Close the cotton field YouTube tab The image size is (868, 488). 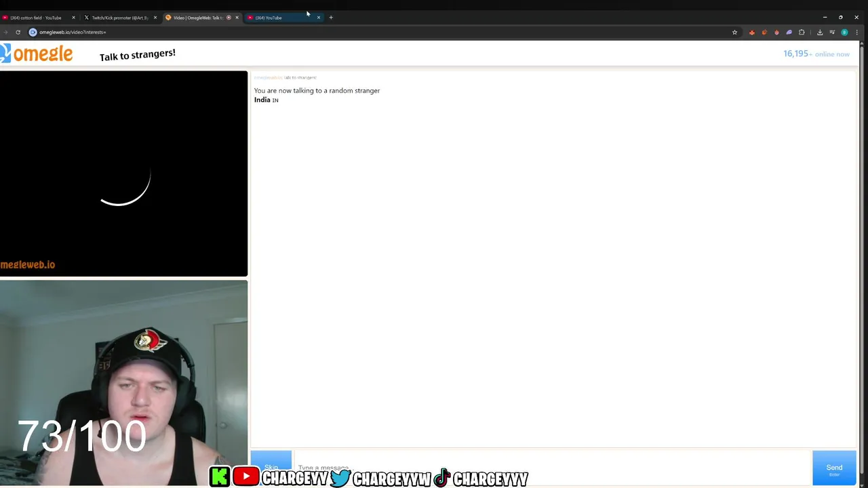(x=73, y=18)
